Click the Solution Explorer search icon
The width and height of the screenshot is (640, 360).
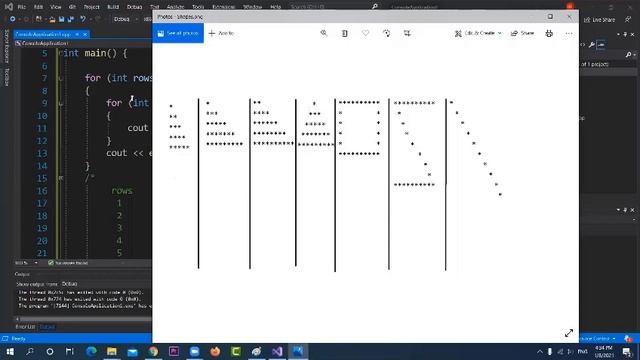tap(629, 54)
